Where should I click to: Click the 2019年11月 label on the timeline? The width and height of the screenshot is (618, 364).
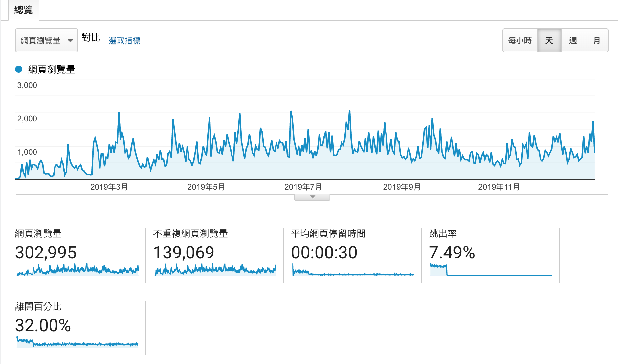click(x=498, y=187)
